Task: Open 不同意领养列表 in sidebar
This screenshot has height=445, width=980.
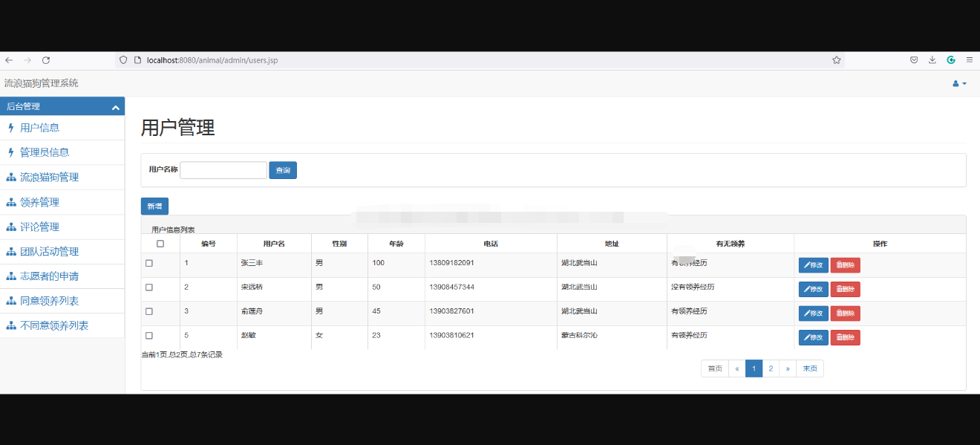Action: 54,325
